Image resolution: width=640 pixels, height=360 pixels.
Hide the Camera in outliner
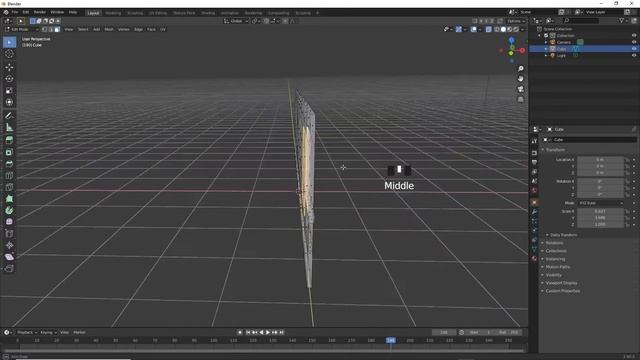[634, 42]
